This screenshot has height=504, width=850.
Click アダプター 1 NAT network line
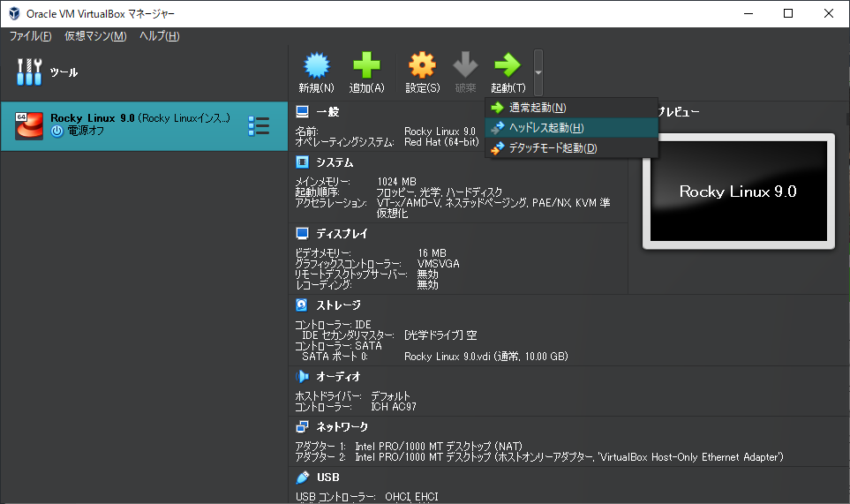tap(409, 447)
